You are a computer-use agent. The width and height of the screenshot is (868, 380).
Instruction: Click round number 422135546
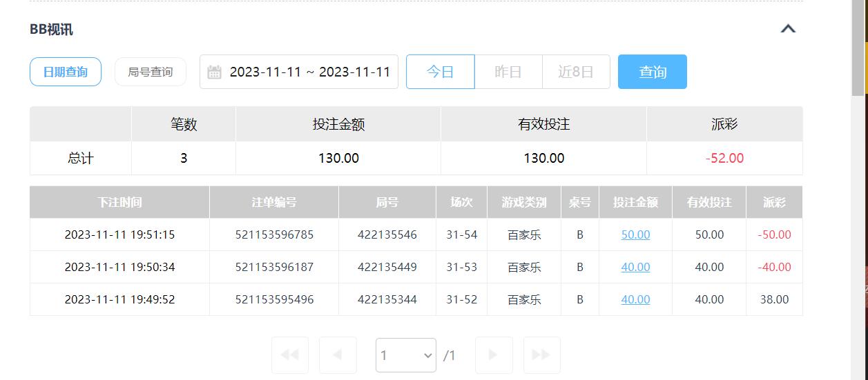tap(387, 234)
